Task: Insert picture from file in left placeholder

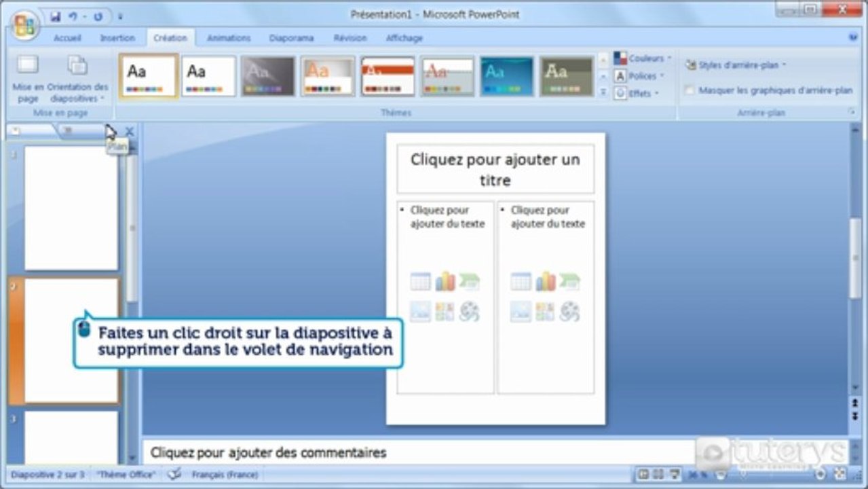Action: tap(420, 311)
